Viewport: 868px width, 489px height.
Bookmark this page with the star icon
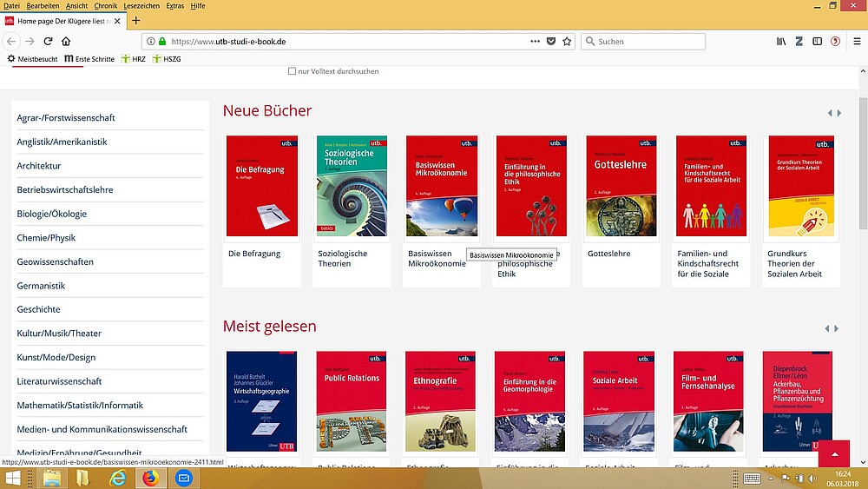pyautogui.click(x=567, y=41)
